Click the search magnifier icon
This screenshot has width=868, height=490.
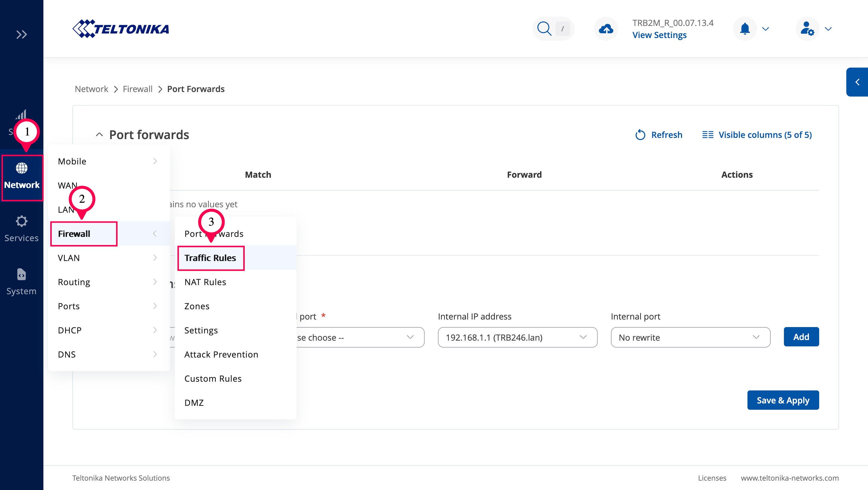point(544,29)
